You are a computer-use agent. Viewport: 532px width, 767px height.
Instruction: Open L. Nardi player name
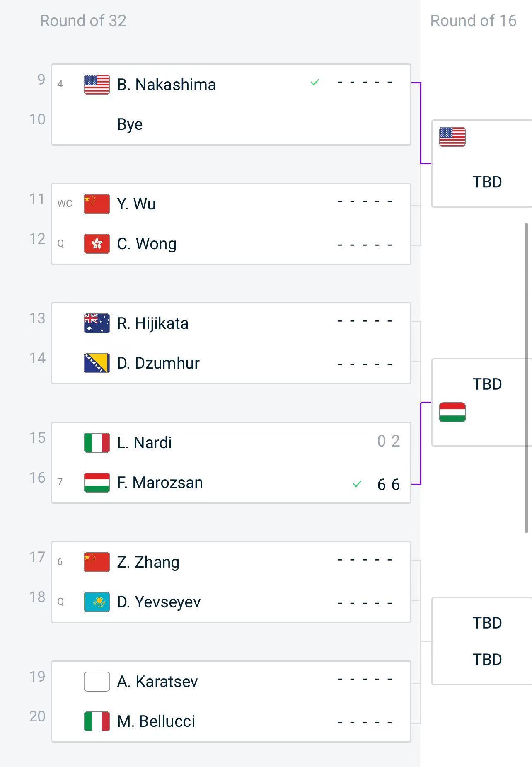tap(144, 443)
